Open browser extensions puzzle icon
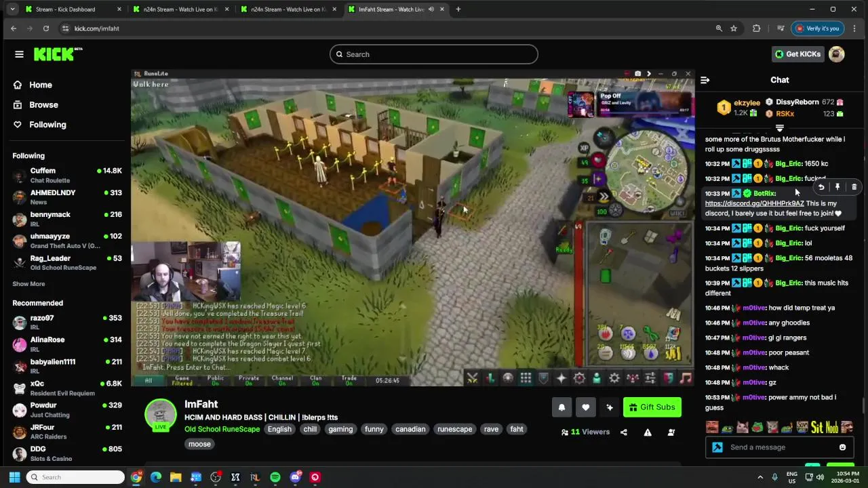Screen dimensions: 868x488 (x=757, y=28)
